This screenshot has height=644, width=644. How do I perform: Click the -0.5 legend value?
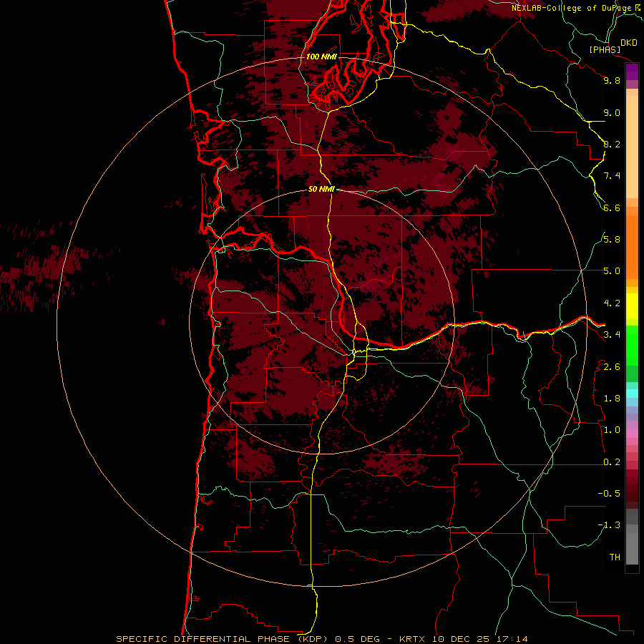(x=609, y=494)
